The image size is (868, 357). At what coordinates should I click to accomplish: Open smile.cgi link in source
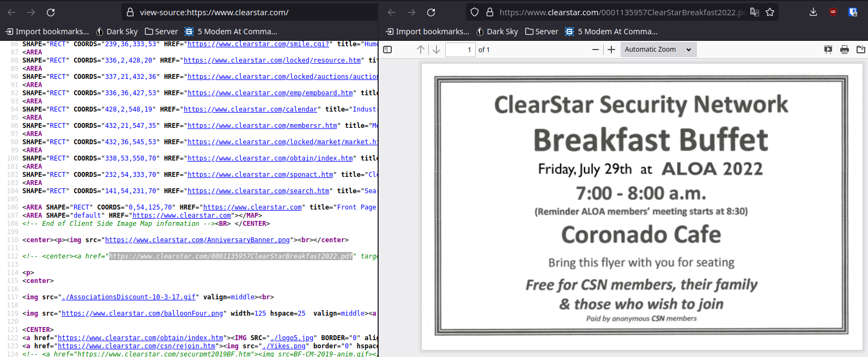(x=258, y=44)
